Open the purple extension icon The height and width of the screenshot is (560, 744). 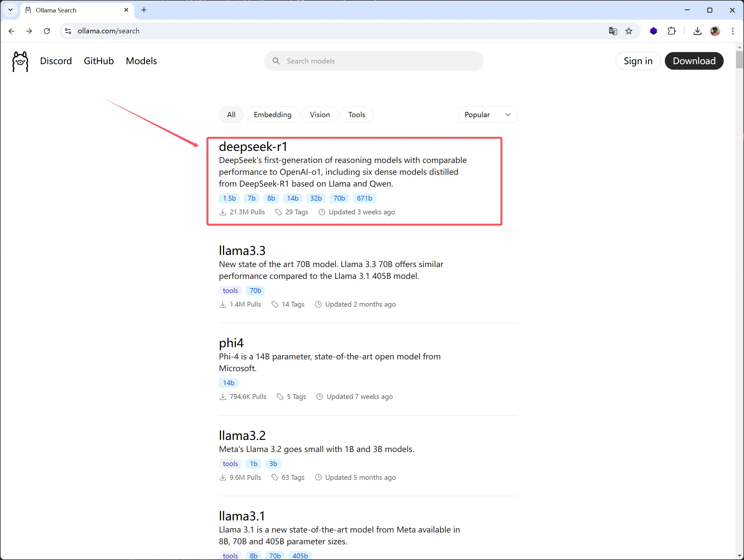[x=653, y=31]
